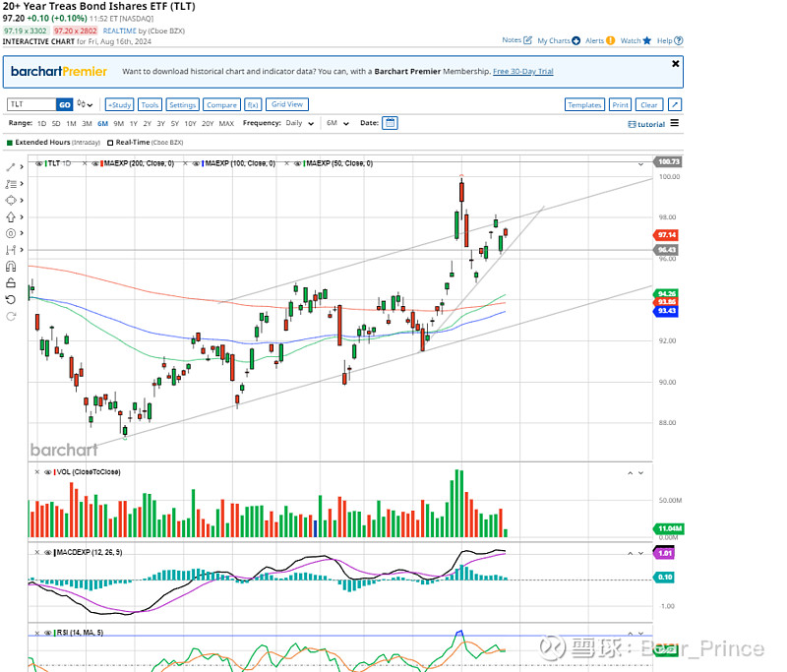Select the 5Y range
The image size is (787, 672).
coord(175,123)
